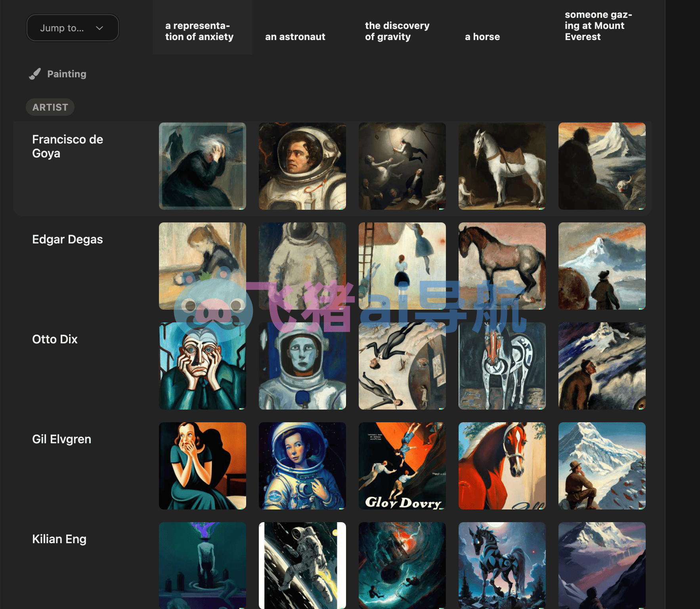Click the Painting section heading
This screenshot has height=609, width=700.
pyautogui.click(x=67, y=74)
